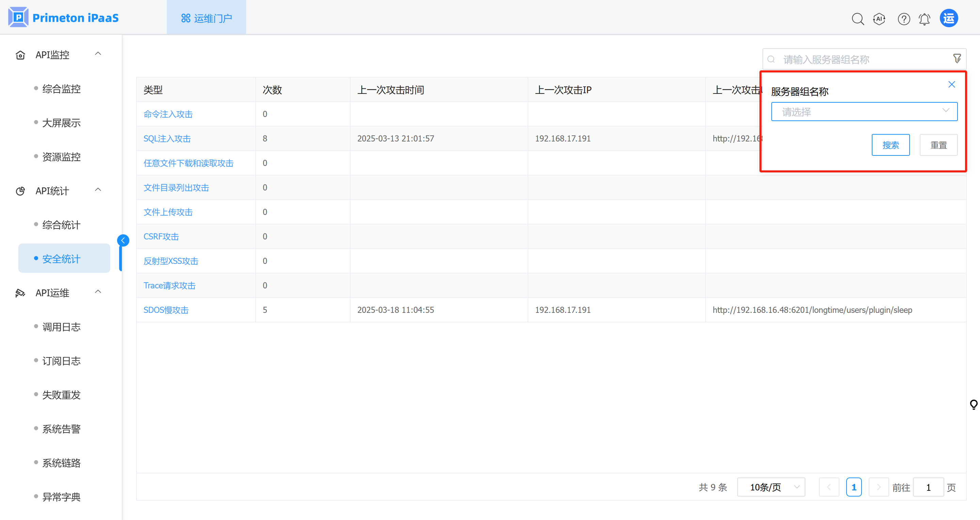Open the 10条/页 page size dropdown
Viewport: 980px width, 520px height.
click(x=771, y=487)
